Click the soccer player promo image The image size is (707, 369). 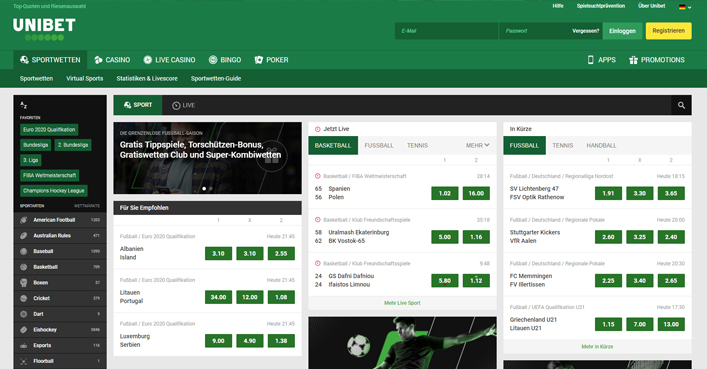402,343
